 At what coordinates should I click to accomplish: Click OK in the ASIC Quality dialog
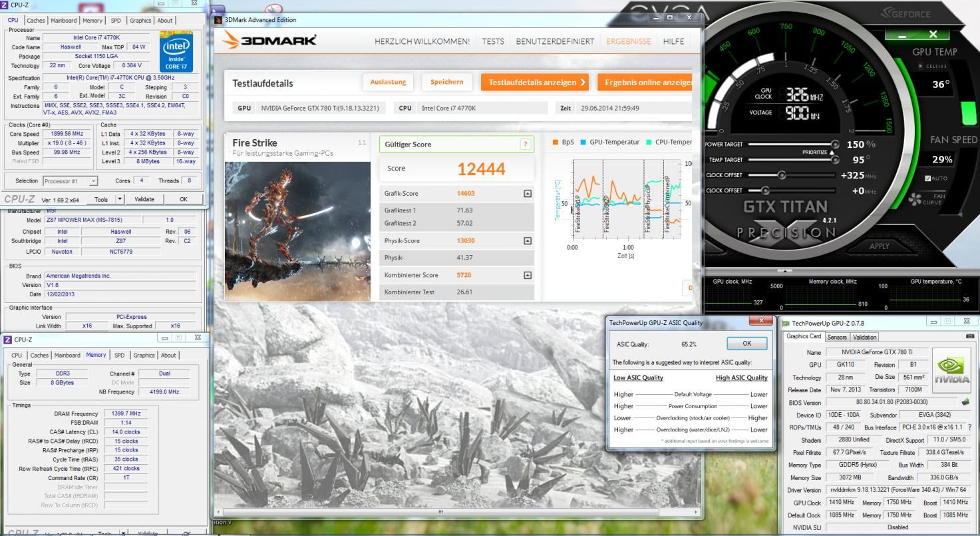(x=746, y=344)
